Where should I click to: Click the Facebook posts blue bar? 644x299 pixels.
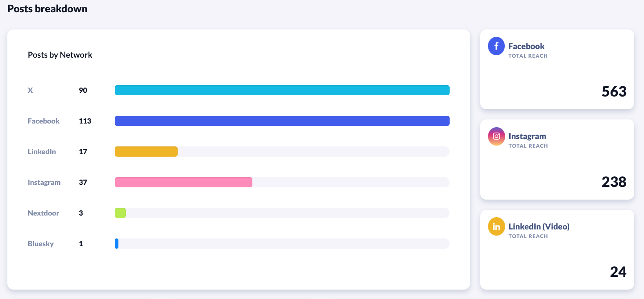point(282,121)
